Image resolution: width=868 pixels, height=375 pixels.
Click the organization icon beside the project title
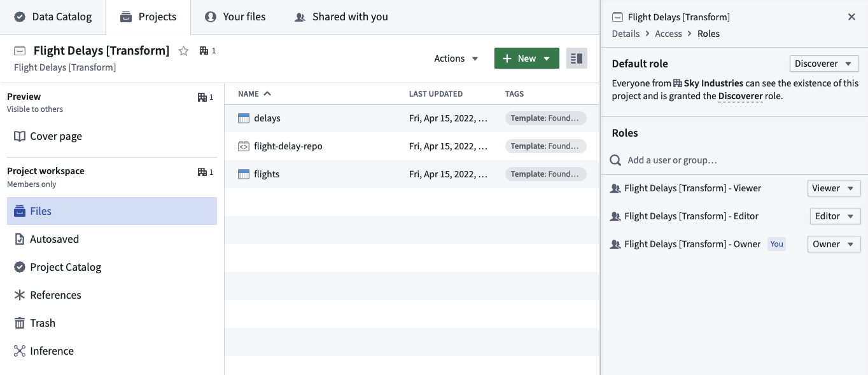tap(204, 51)
